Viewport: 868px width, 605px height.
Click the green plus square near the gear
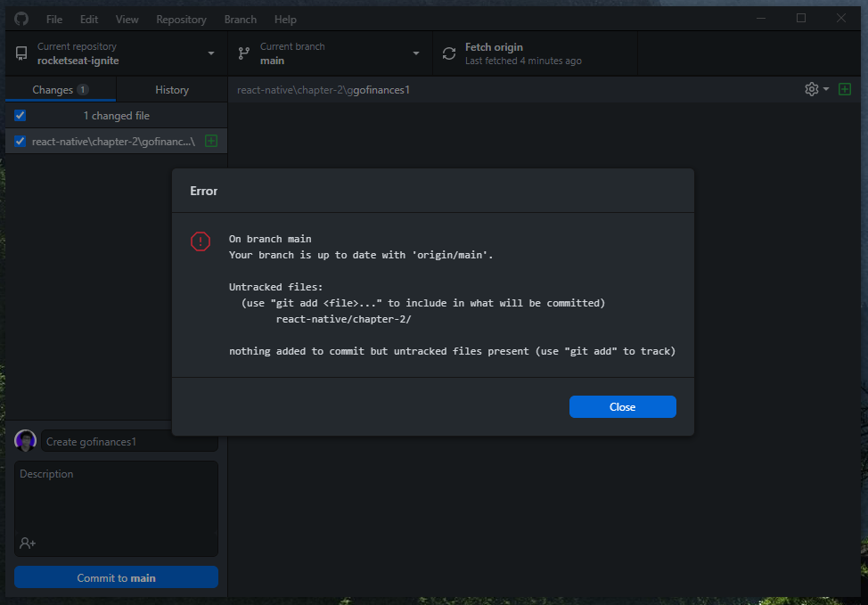(845, 89)
